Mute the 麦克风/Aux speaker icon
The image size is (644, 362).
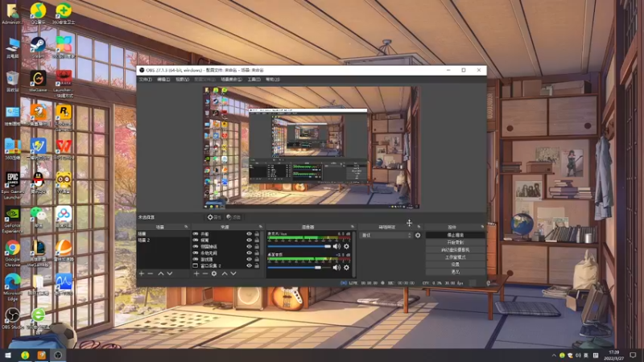336,246
